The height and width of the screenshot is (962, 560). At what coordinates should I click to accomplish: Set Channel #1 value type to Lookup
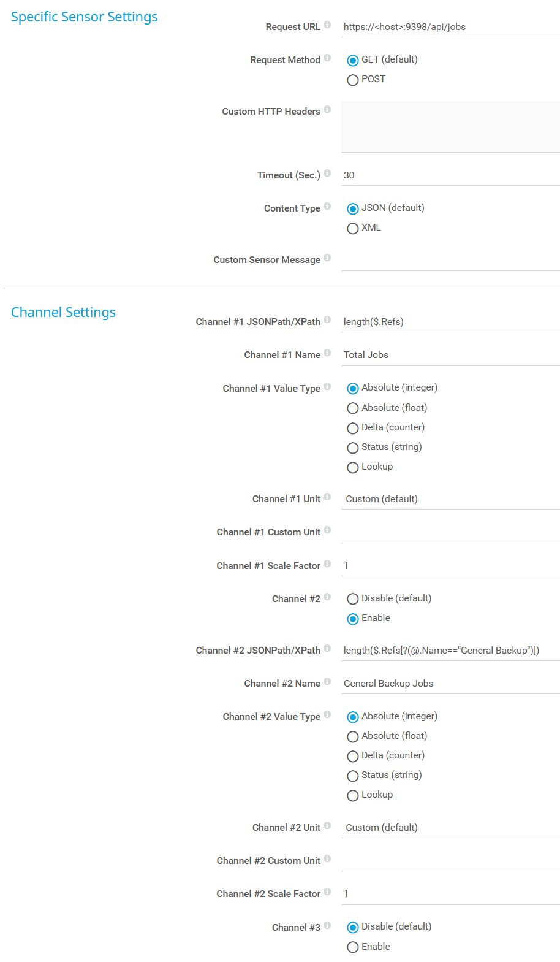click(x=353, y=468)
